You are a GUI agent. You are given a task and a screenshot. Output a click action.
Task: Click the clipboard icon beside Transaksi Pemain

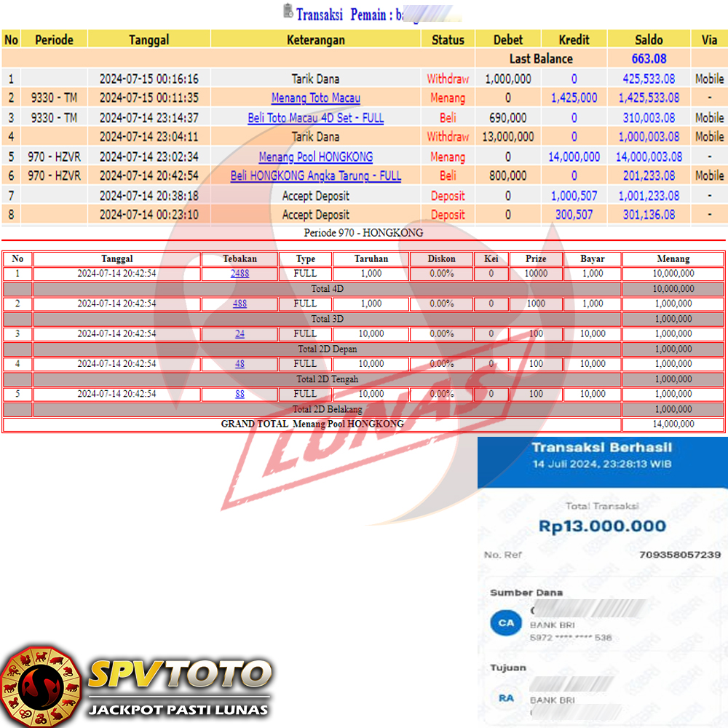288,12
